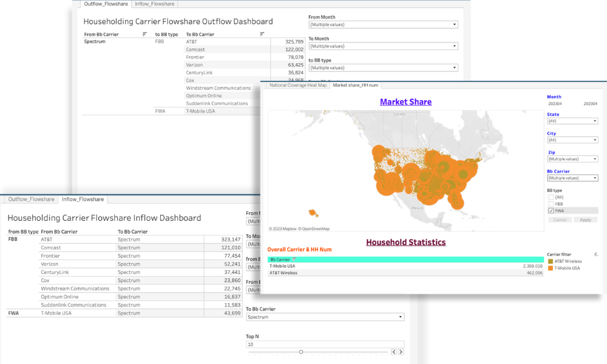Click the 462,096 AT&T Wireless household value
607x364 pixels.
tap(535, 273)
